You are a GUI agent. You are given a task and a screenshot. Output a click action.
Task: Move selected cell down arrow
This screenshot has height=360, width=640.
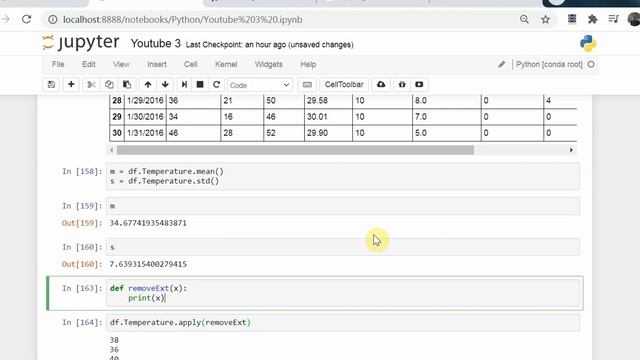click(165, 84)
